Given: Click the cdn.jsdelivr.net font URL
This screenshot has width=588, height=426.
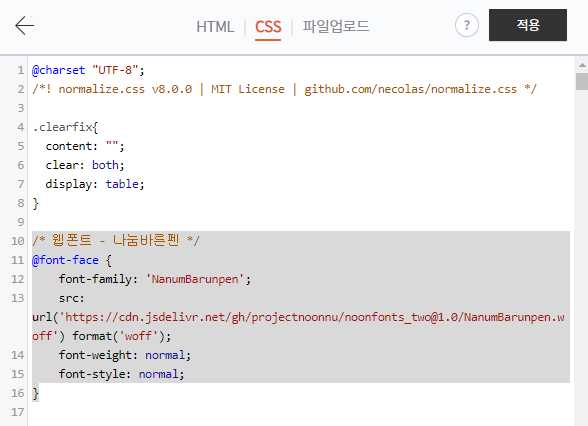Looking at the screenshot, I should pos(298,327).
